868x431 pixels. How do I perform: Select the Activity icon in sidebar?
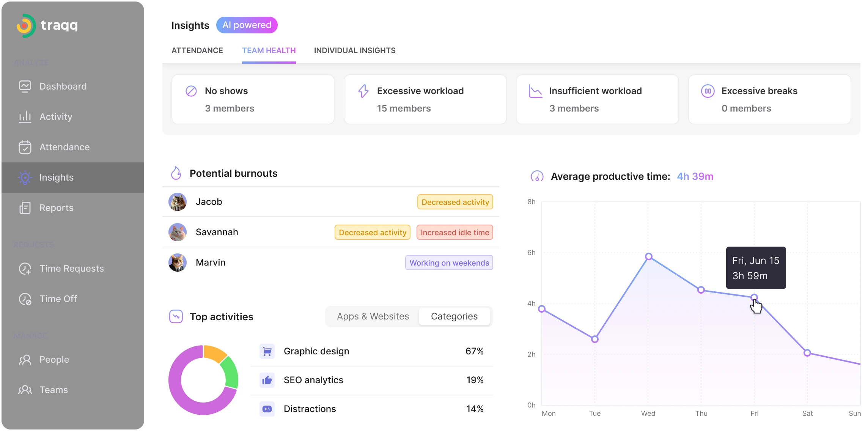click(25, 116)
